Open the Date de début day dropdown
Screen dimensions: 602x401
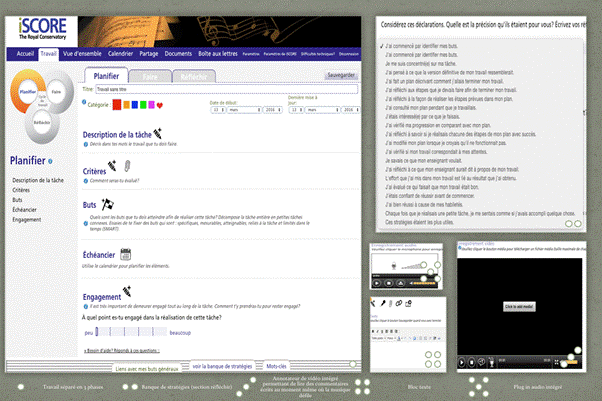218,110
